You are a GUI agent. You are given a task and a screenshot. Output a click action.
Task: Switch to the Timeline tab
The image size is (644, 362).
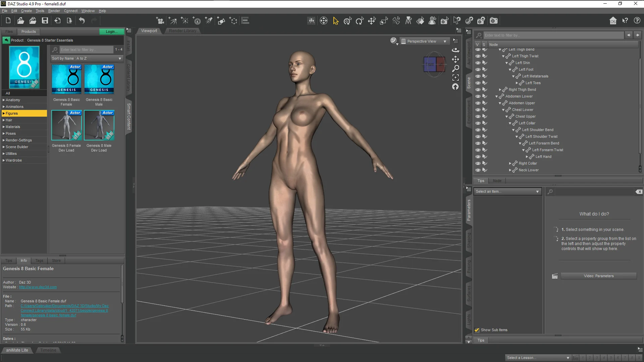48,350
